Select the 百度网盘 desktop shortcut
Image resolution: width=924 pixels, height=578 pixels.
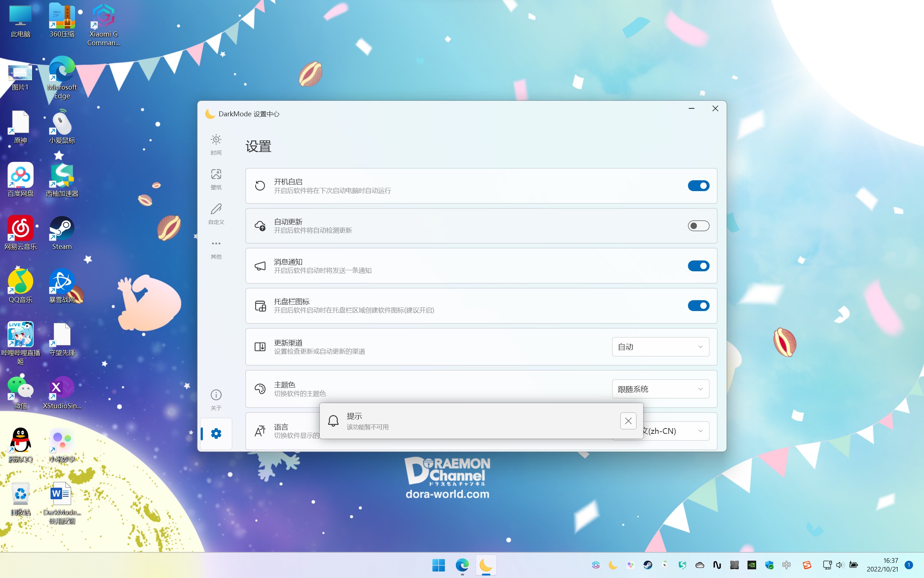point(21,180)
